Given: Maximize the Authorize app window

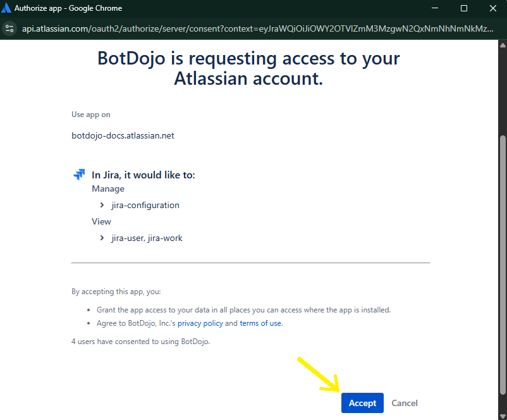Looking at the screenshot, I should pos(463,8).
